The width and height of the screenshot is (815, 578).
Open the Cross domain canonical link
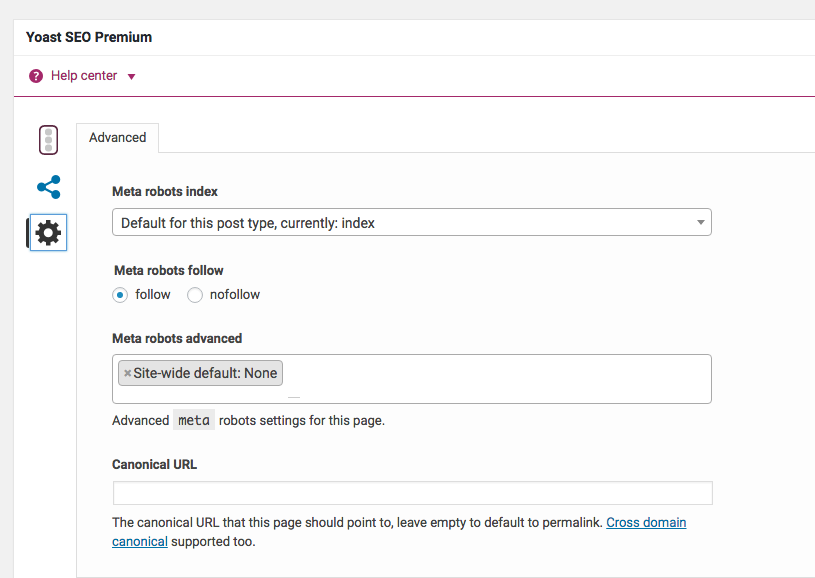[x=646, y=523]
